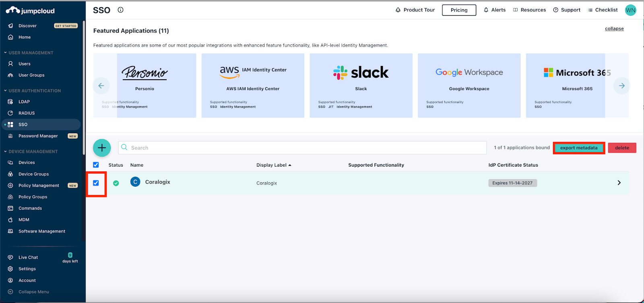Click the search applications field
644x303 pixels.
pos(302,148)
